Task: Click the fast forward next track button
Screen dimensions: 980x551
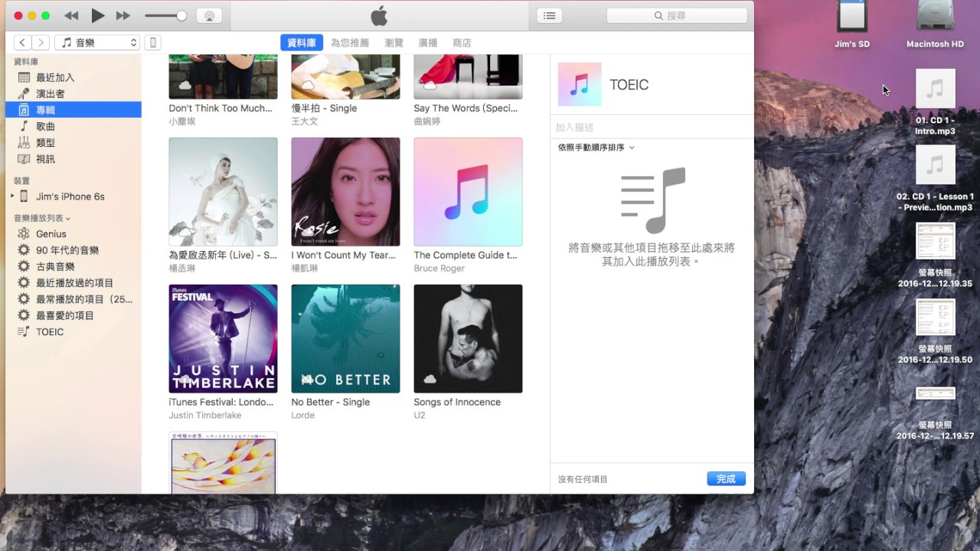Action: pos(123,16)
